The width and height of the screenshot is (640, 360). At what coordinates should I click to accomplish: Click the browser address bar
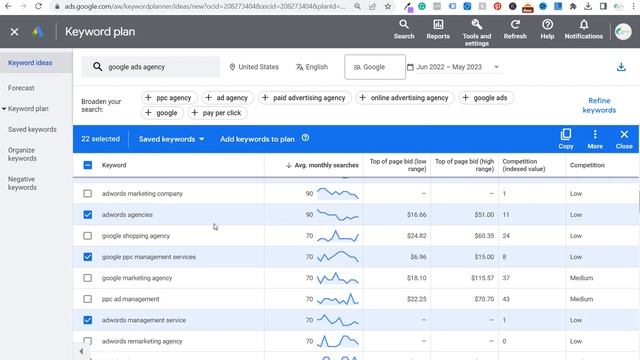click(x=204, y=6)
